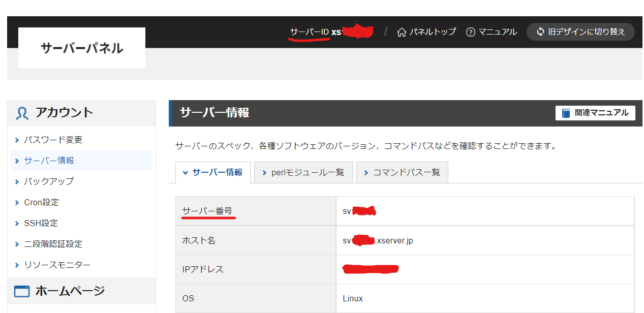Click the monitor icon next to ホームページ
The width and height of the screenshot is (644, 313).
tap(21, 291)
